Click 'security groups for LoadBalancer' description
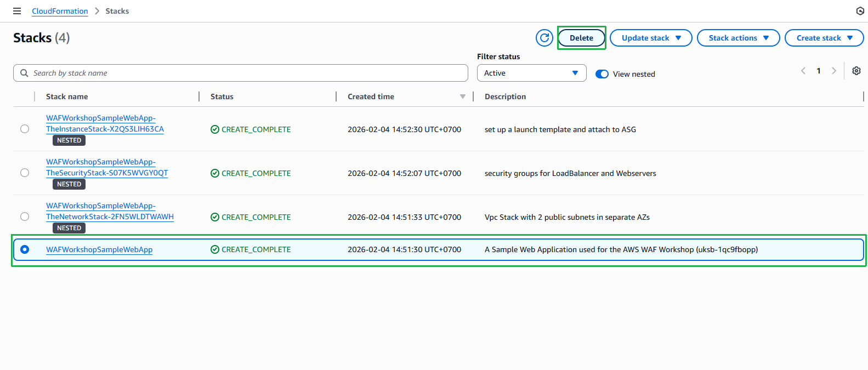This screenshot has height=370, width=868. click(570, 173)
